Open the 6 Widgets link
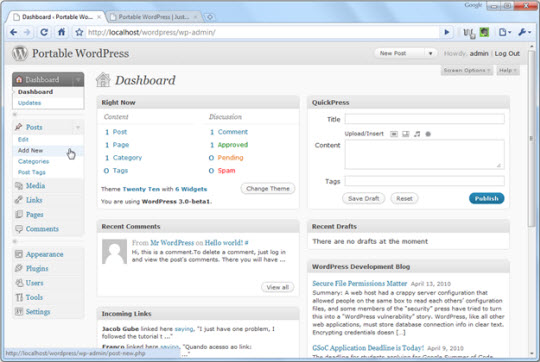 pyautogui.click(x=191, y=189)
